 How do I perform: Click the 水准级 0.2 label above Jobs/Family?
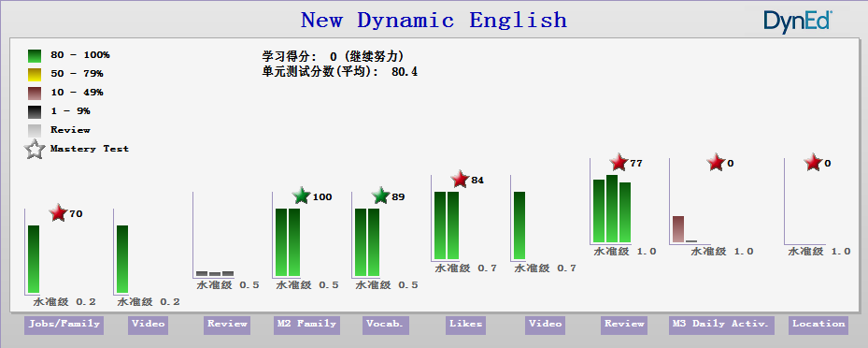64,302
